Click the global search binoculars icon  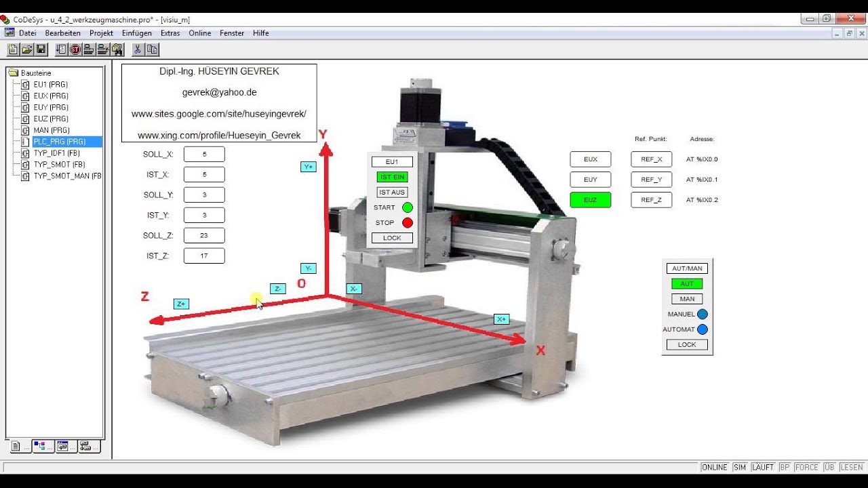[117, 49]
